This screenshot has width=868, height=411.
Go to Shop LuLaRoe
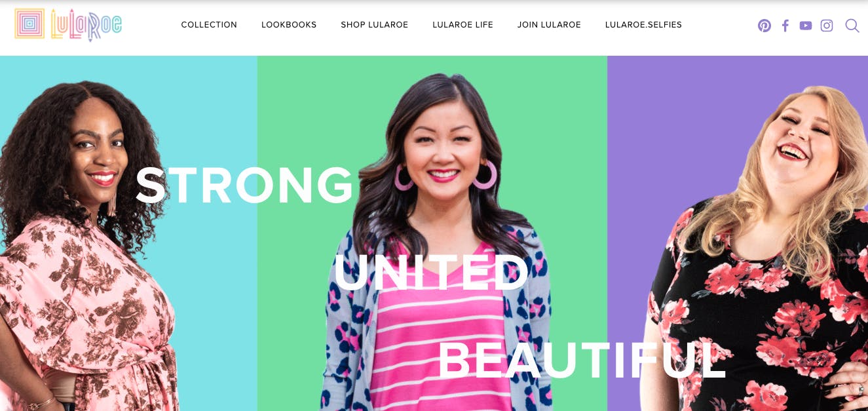(x=374, y=25)
